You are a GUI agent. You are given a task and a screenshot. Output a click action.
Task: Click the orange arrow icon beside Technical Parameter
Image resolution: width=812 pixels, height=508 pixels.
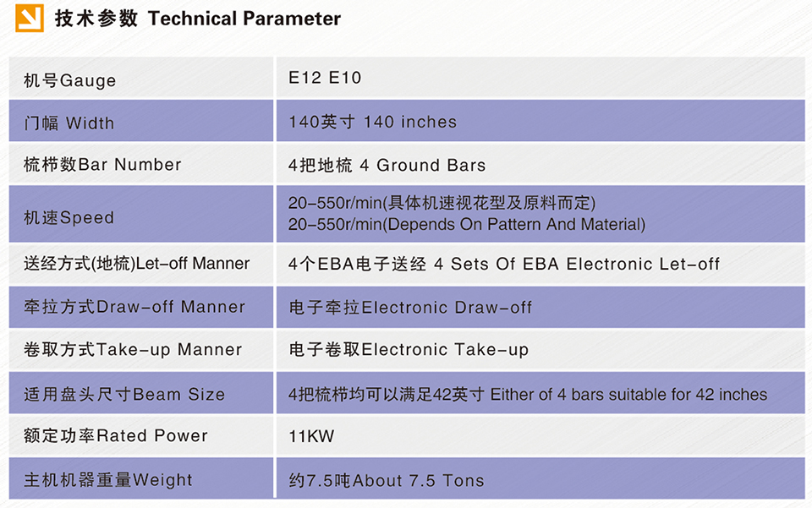click(x=30, y=18)
